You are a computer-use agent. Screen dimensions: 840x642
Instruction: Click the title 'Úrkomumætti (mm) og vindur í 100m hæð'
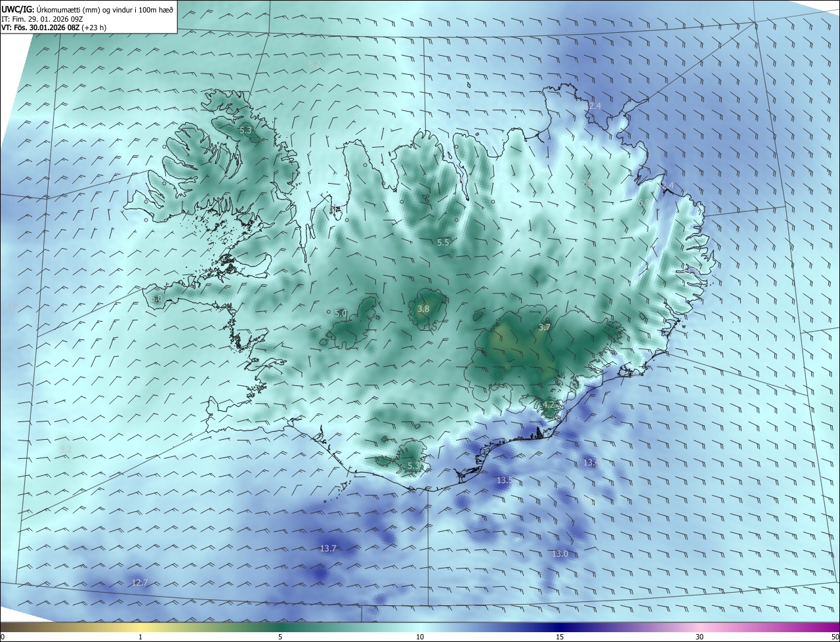tap(105, 10)
